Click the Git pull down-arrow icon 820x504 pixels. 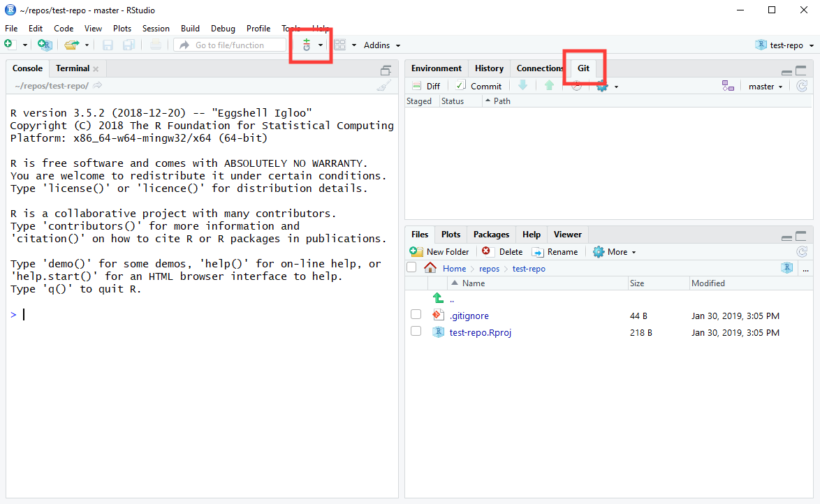pyautogui.click(x=522, y=86)
